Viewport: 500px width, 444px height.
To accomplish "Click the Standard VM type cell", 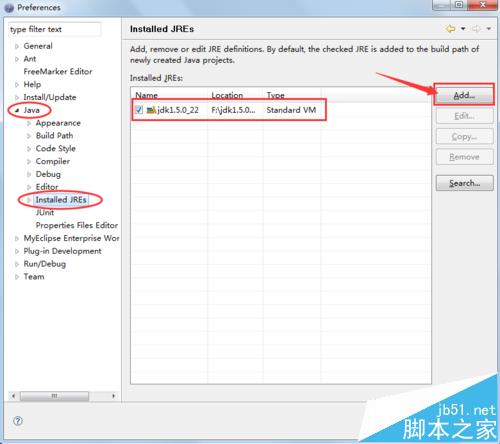I will 291,110.
